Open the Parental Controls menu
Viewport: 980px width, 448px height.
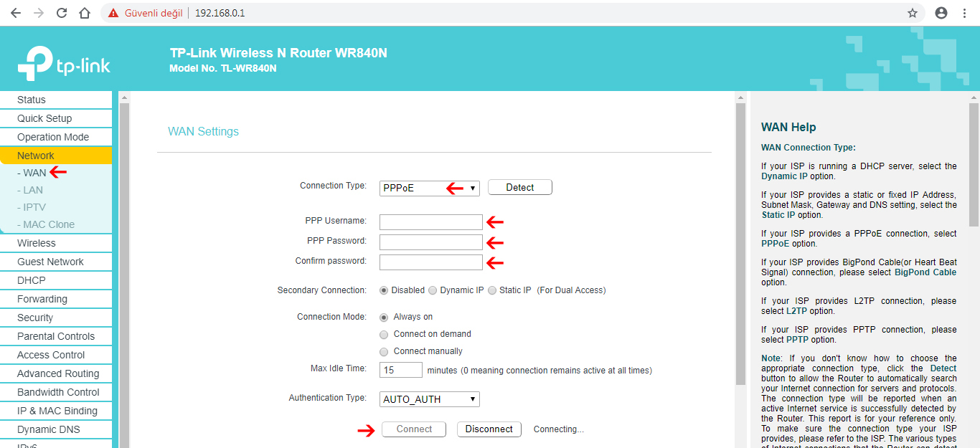(x=56, y=336)
